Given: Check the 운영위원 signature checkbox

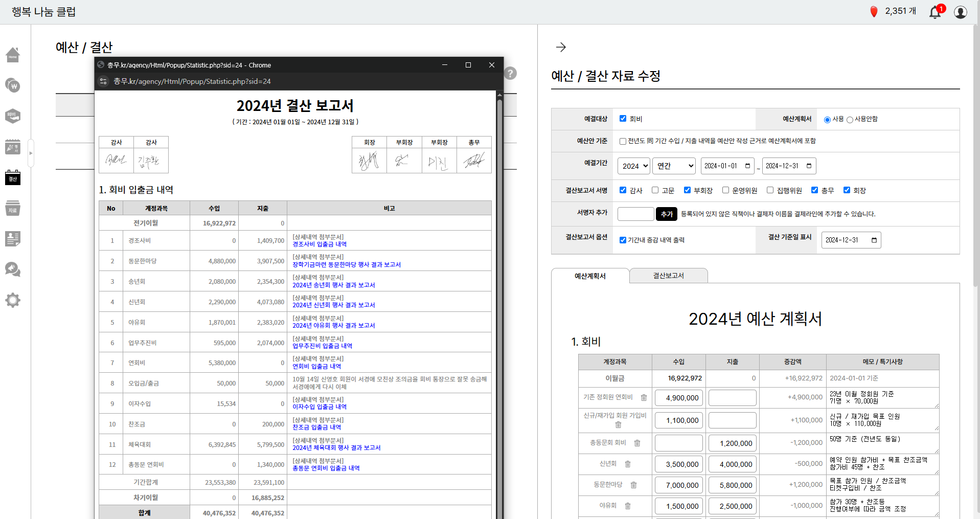Looking at the screenshot, I should point(725,190).
